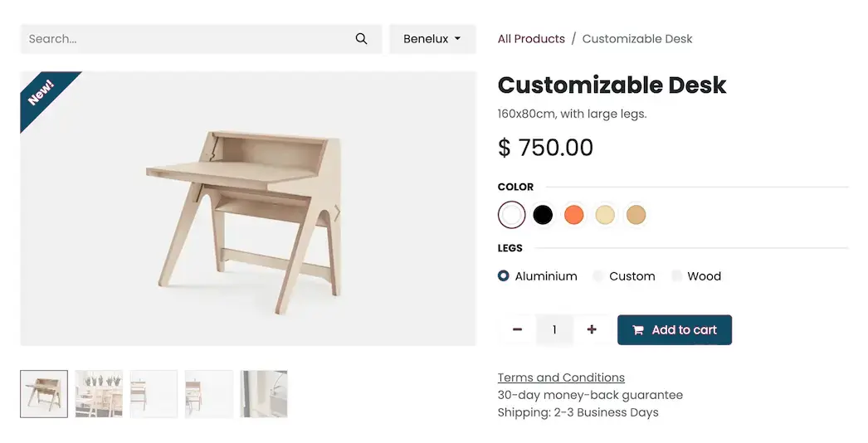868x443 pixels.
Task: Select the Aluminium legs option
Action: (x=504, y=276)
